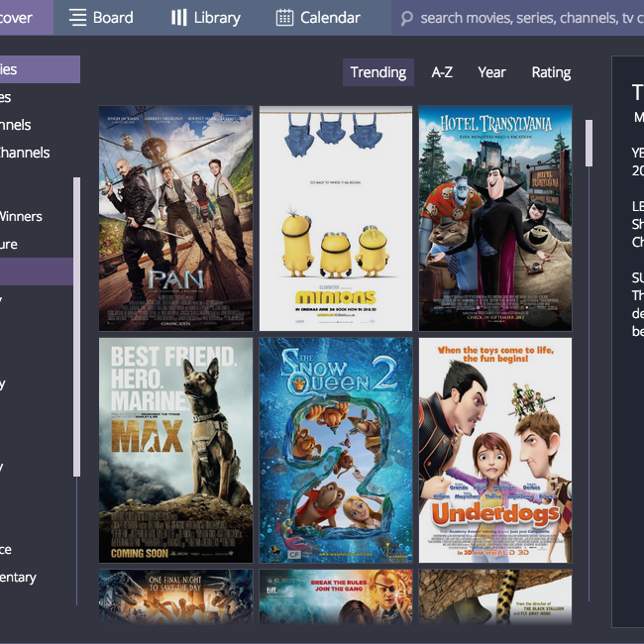This screenshot has height=644, width=644.
Task: Open The Snow Queen 2 poster
Action: tap(336, 450)
